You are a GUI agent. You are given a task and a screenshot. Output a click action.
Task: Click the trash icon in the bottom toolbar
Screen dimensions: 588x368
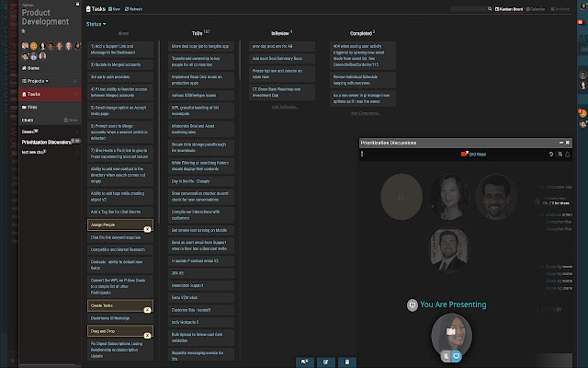pyautogui.click(x=345, y=362)
